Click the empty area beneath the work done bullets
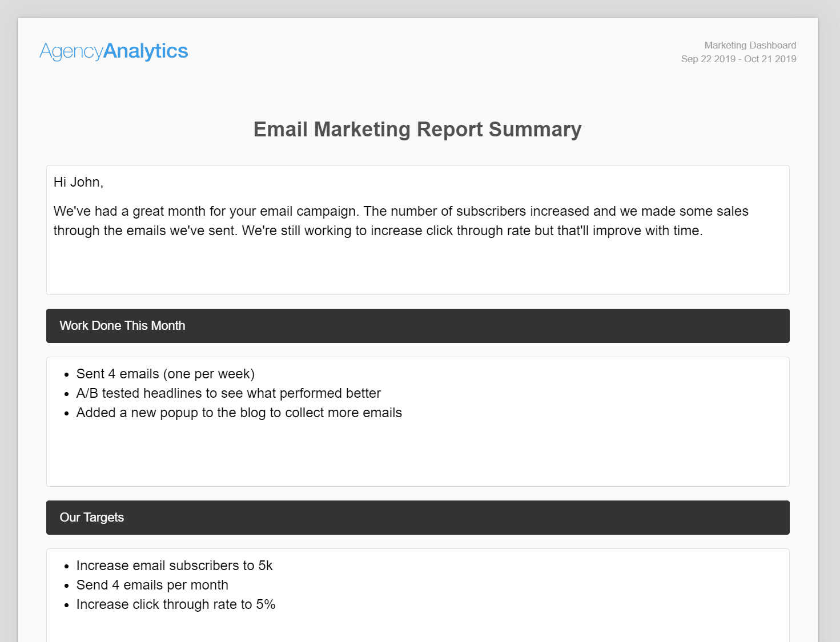The image size is (840, 642). coord(417,454)
